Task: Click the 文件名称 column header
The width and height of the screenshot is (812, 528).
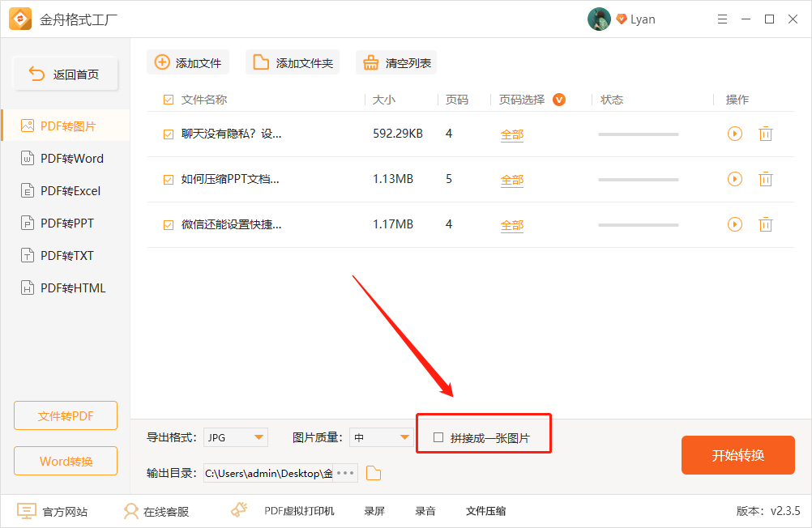Action: click(204, 100)
